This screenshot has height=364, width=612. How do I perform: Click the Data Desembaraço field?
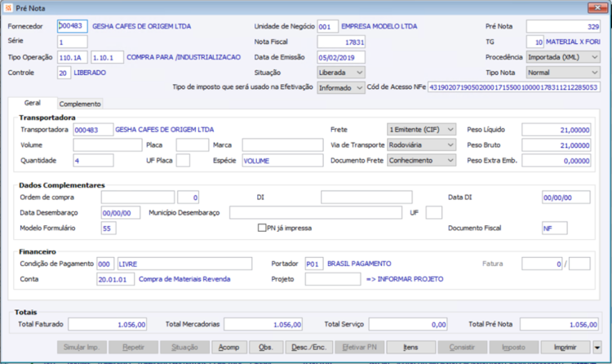pyautogui.click(x=121, y=213)
